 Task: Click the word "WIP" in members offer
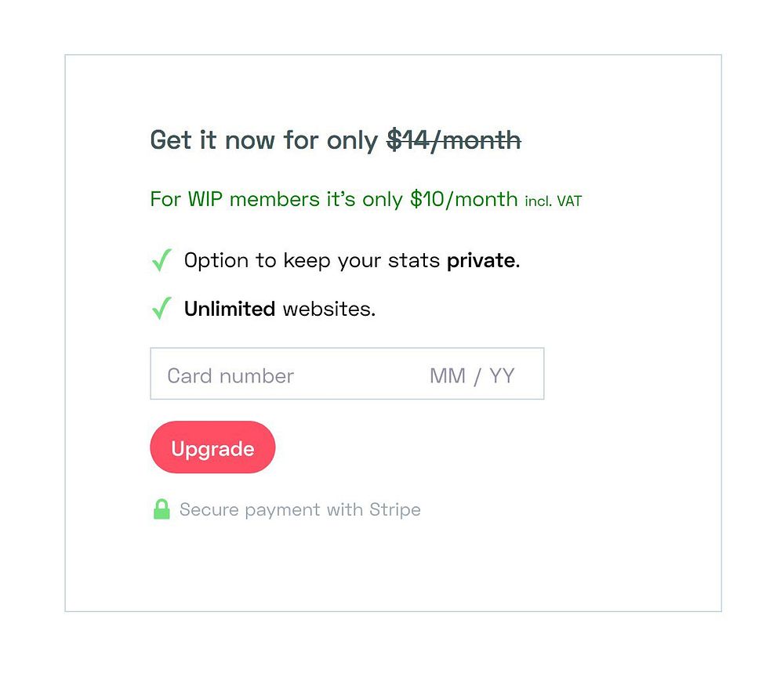click(x=206, y=199)
